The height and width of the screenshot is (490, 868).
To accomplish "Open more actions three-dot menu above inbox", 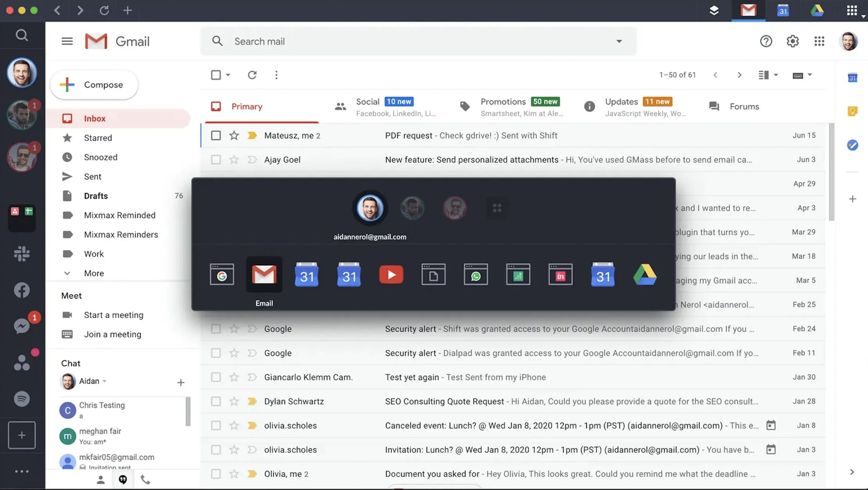I will 276,75.
